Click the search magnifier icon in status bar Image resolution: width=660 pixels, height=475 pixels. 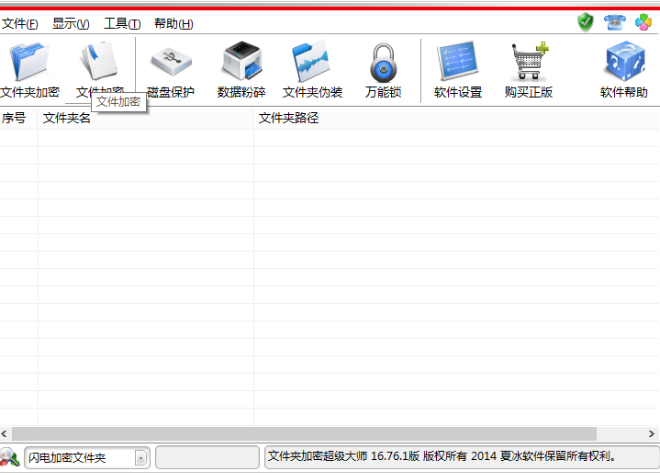pos(10,457)
